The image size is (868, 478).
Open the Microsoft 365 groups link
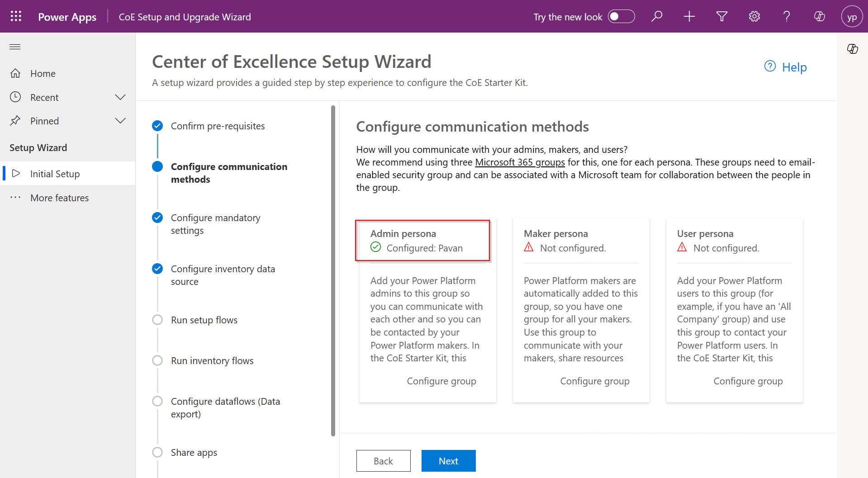[519, 162]
